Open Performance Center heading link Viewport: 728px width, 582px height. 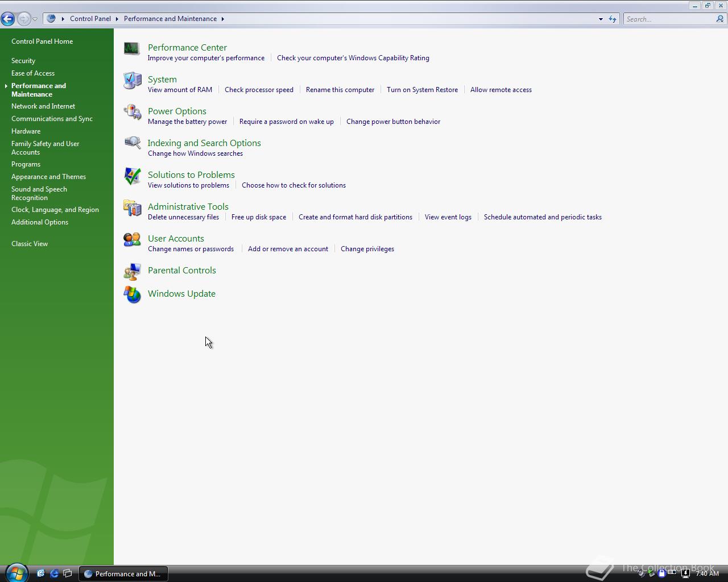tap(187, 48)
